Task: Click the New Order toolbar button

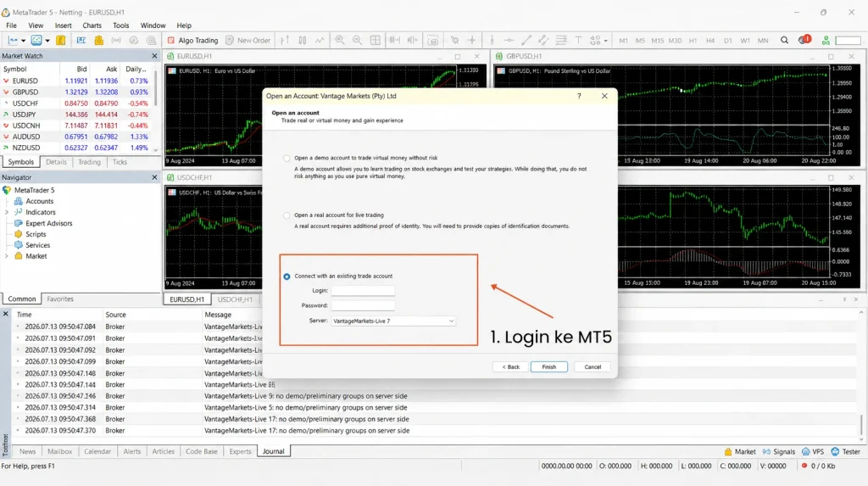Action: point(248,41)
